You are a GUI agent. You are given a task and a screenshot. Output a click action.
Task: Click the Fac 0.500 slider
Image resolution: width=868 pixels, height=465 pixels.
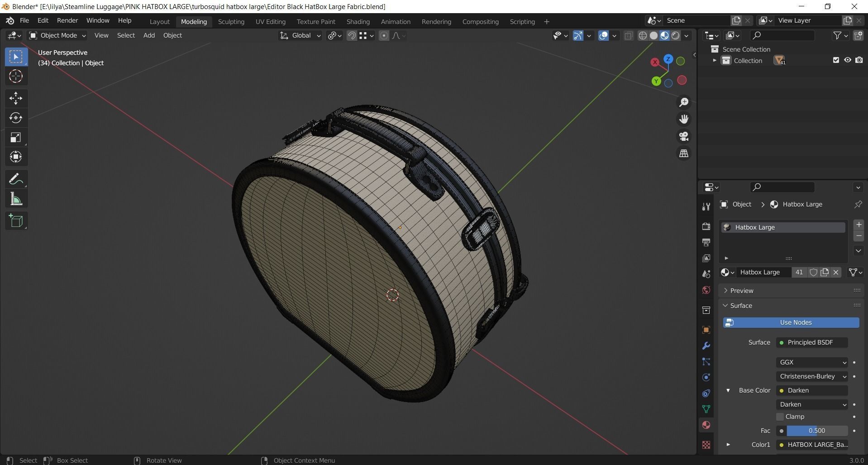[x=817, y=431]
